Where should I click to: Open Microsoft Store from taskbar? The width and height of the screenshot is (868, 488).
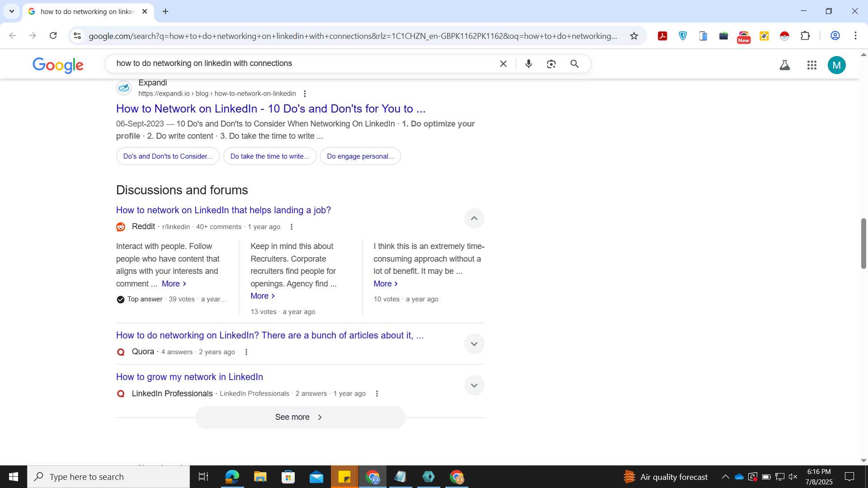(x=288, y=477)
